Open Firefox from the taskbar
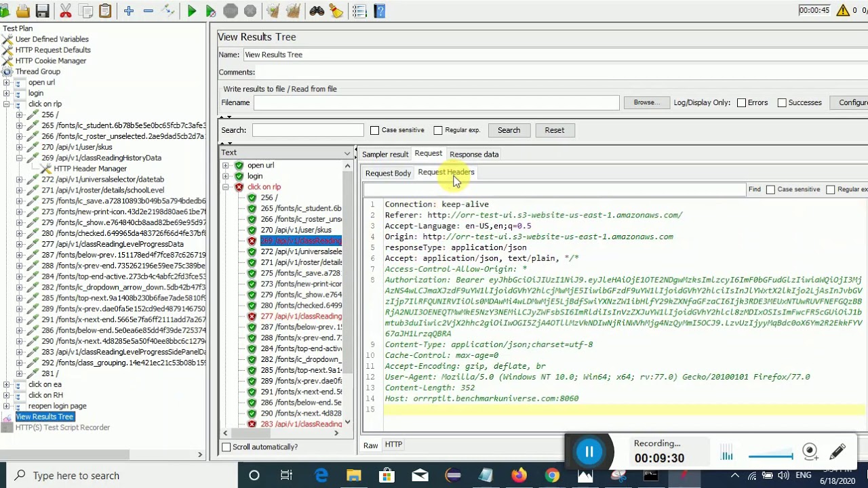 tap(519, 475)
